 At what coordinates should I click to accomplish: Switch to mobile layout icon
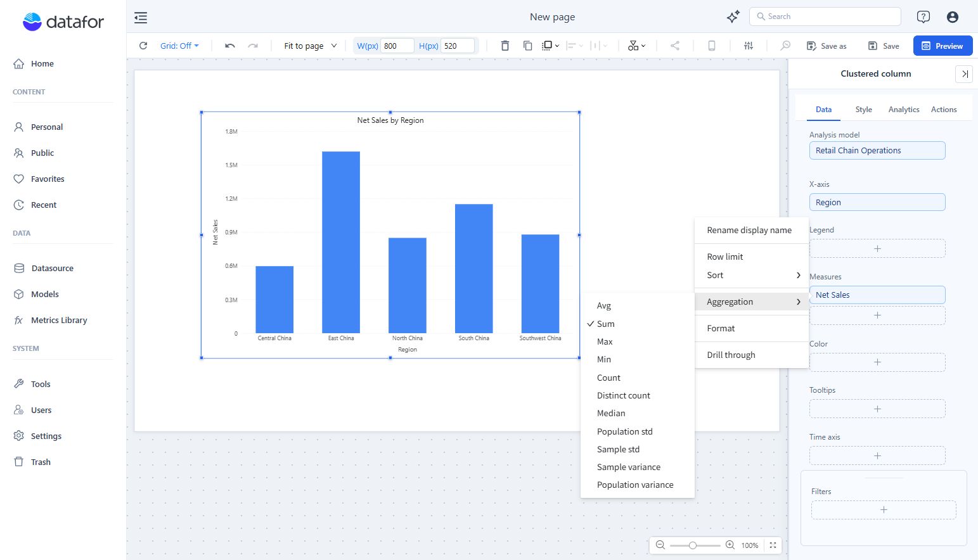(712, 46)
